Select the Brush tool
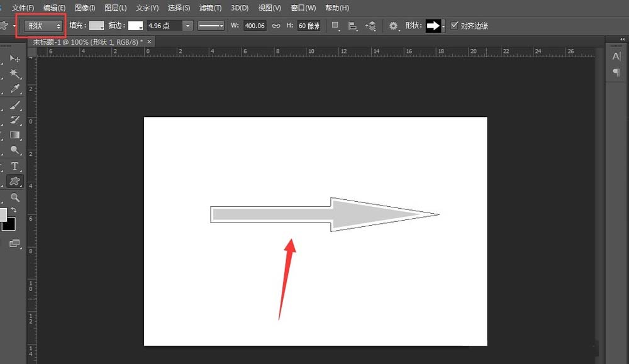Screen dimensions: 629x364 (x=15, y=106)
